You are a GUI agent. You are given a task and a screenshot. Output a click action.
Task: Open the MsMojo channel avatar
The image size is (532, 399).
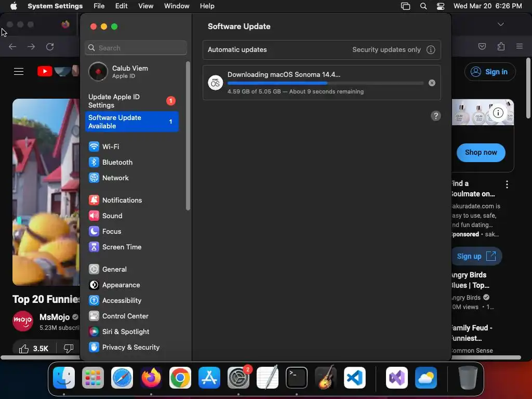tap(23, 321)
